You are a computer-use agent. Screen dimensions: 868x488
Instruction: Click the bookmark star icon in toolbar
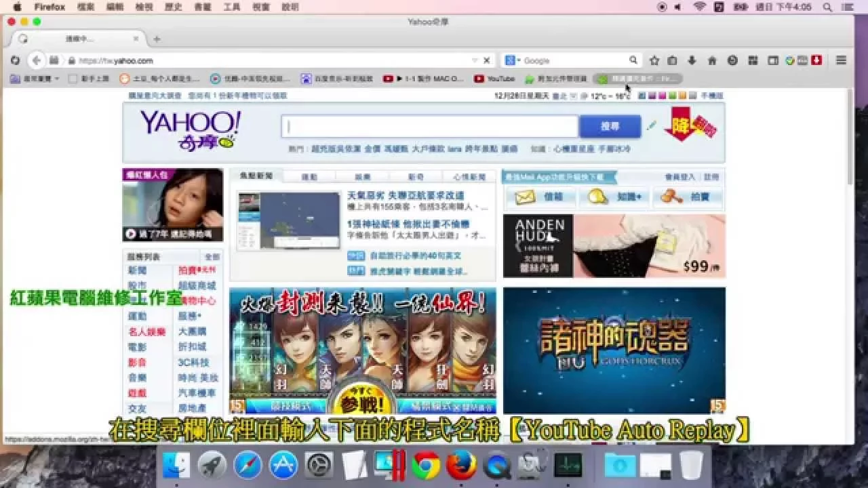tap(654, 60)
